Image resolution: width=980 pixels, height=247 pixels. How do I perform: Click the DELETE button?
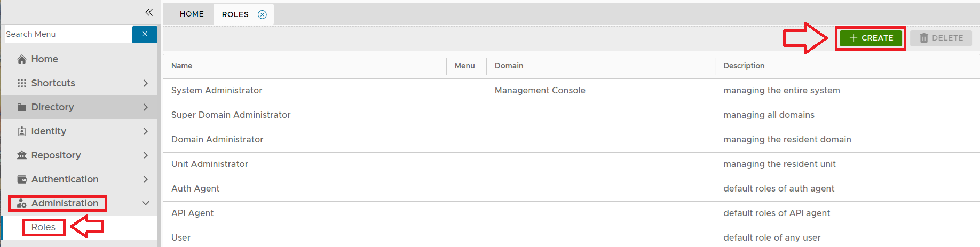[x=941, y=38]
